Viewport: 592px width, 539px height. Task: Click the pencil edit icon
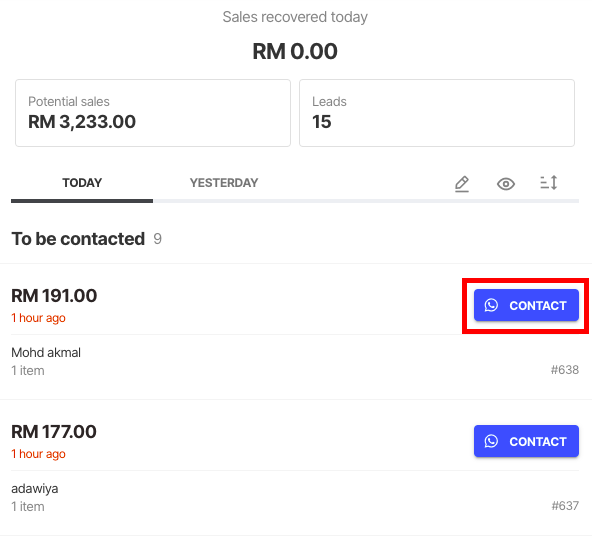(x=461, y=184)
